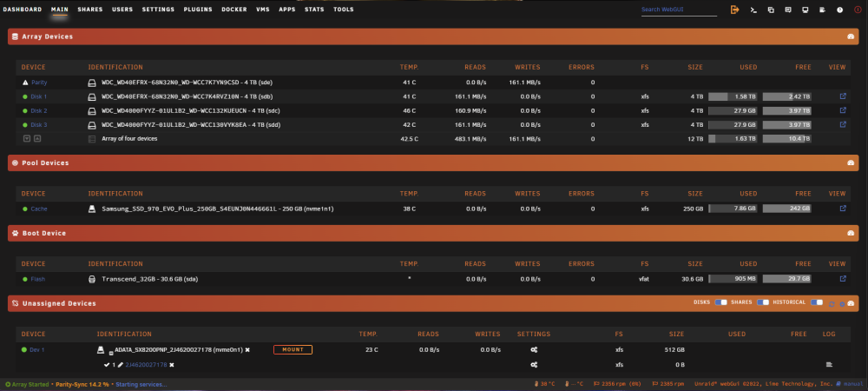This screenshot has height=391, width=868.
Task: Open the Parity device link
Action: coord(39,83)
